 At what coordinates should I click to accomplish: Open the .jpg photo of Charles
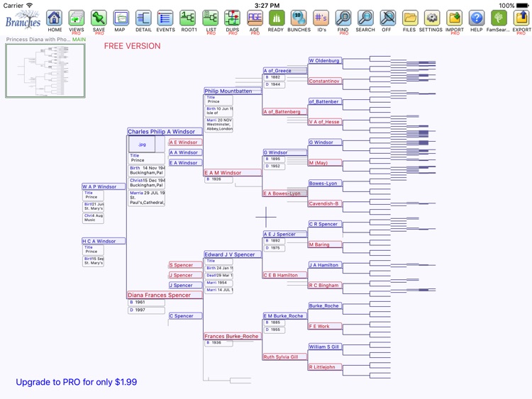pyautogui.click(x=142, y=145)
